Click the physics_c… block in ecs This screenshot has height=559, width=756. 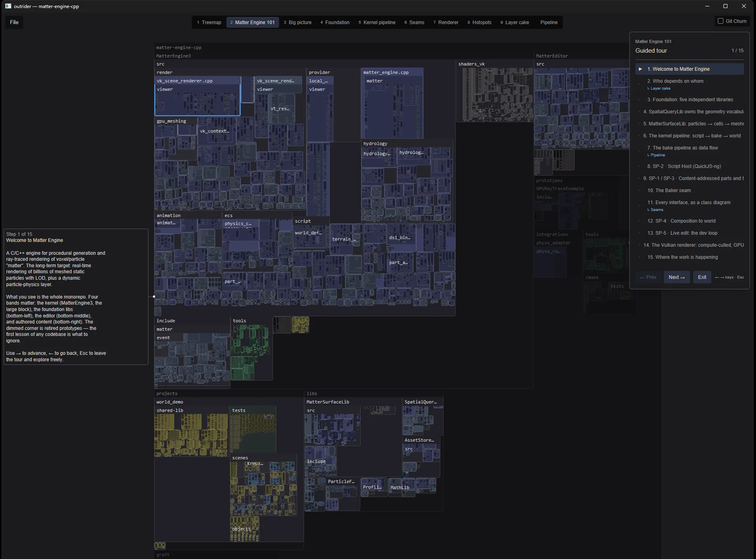point(238,223)
